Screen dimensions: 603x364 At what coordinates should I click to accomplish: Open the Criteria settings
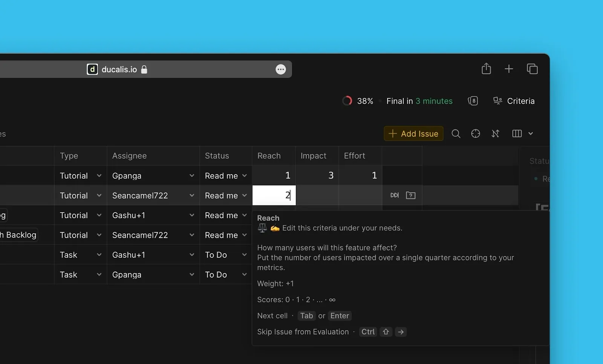coord(514,101)
